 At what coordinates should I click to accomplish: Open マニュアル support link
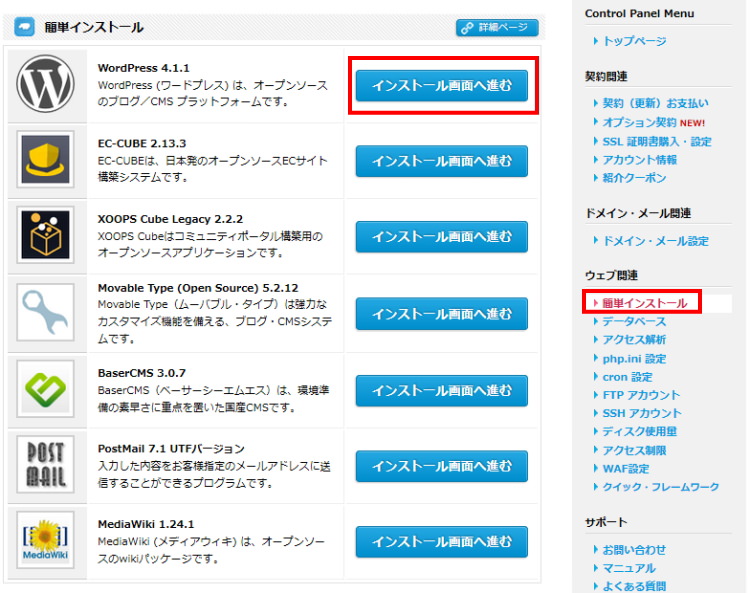click(x=629, y=568)
